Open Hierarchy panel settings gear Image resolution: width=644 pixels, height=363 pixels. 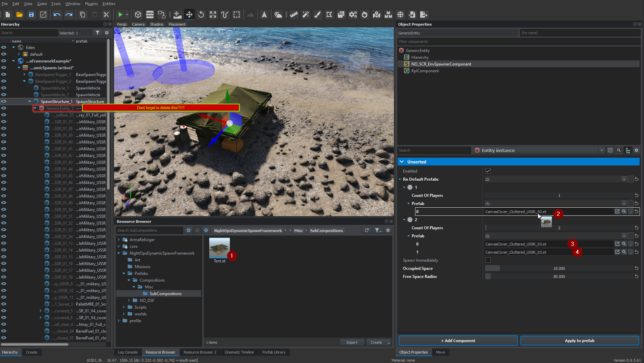click(x=107, y=33)
